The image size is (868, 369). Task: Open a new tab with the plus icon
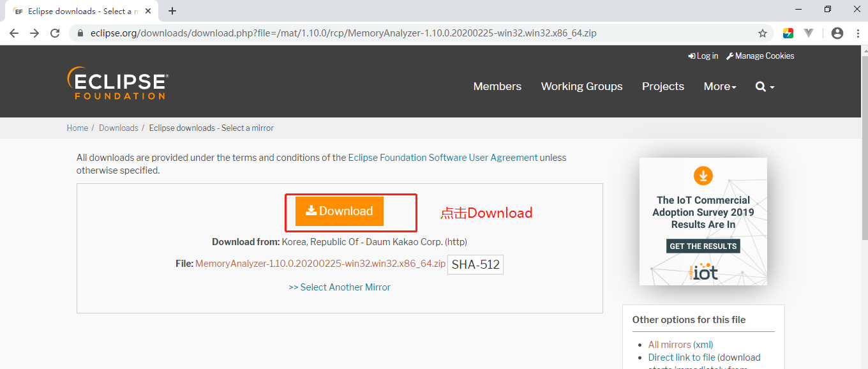(172, 11)
